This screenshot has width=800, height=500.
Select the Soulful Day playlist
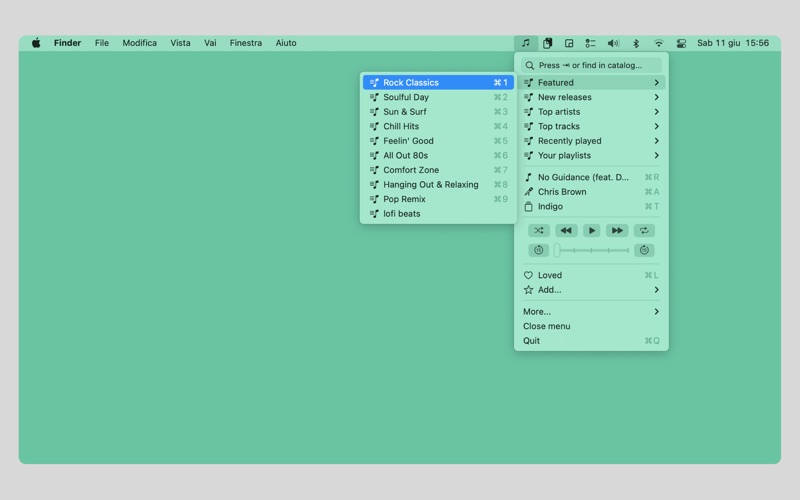click(406, 97)
